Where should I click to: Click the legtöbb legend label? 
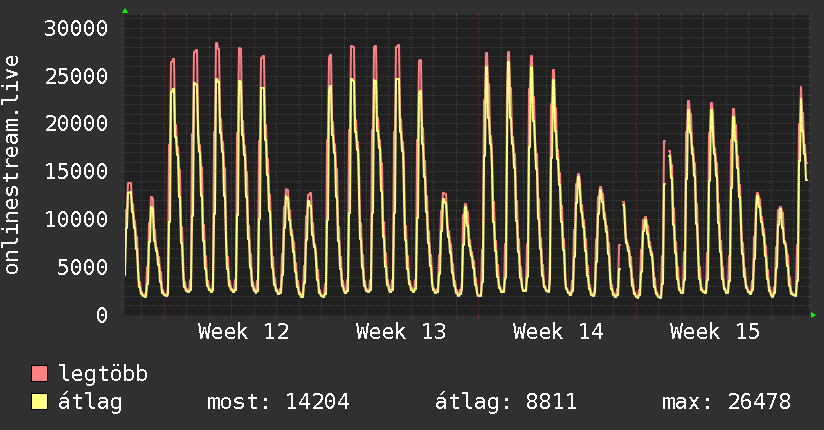click(x=103, y=374)
